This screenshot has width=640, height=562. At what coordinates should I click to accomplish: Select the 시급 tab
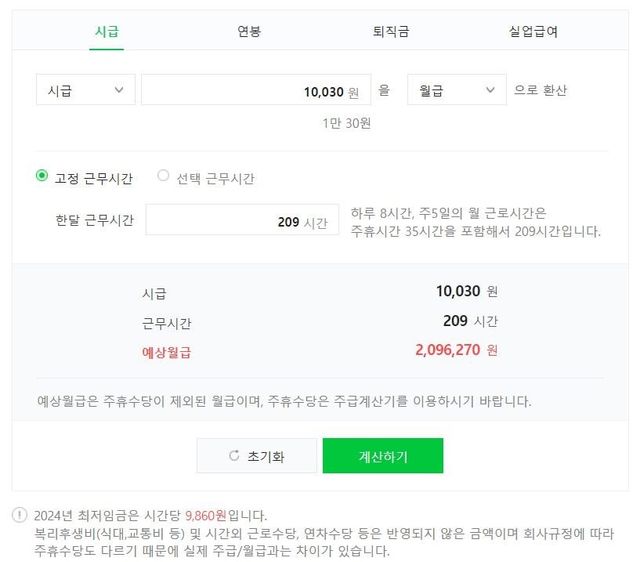107,31
